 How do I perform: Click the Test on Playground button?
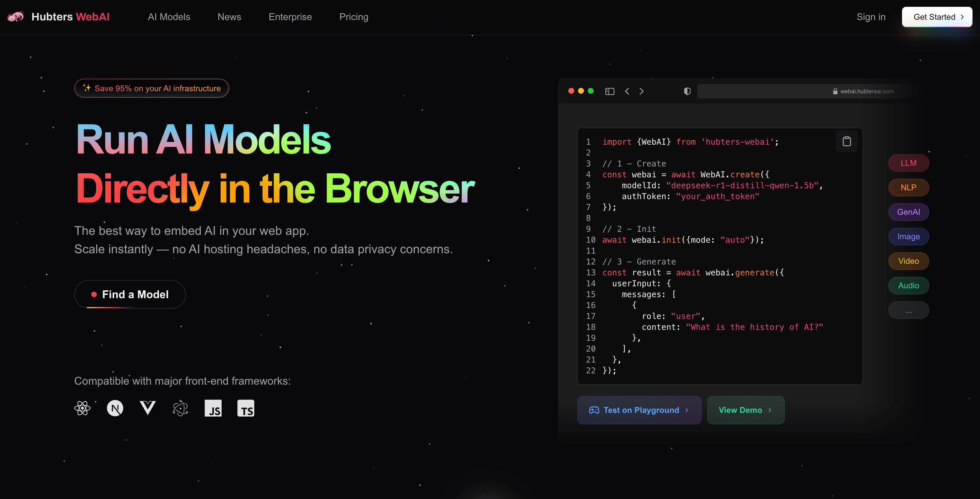click(x=639, y=410)
